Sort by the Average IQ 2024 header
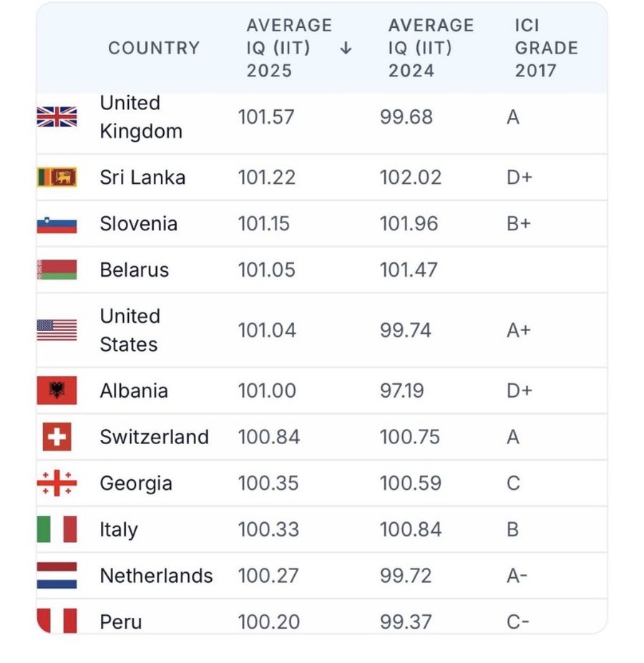 431,48
